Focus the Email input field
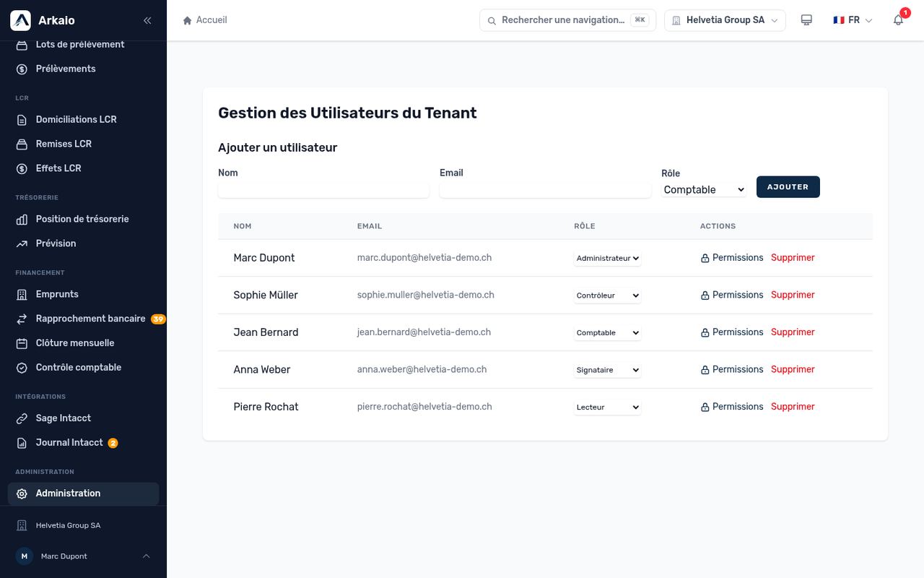 (545, 190)
